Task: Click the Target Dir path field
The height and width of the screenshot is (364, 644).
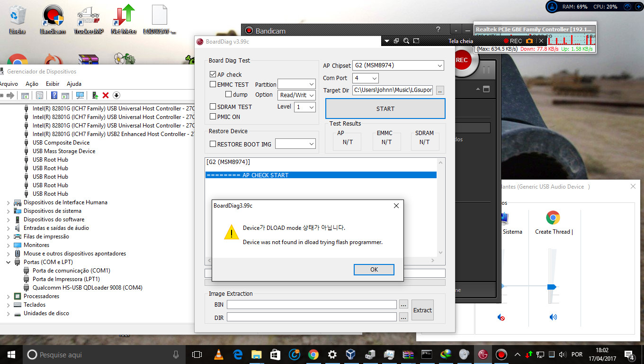Action: click(x=393, y=90)
